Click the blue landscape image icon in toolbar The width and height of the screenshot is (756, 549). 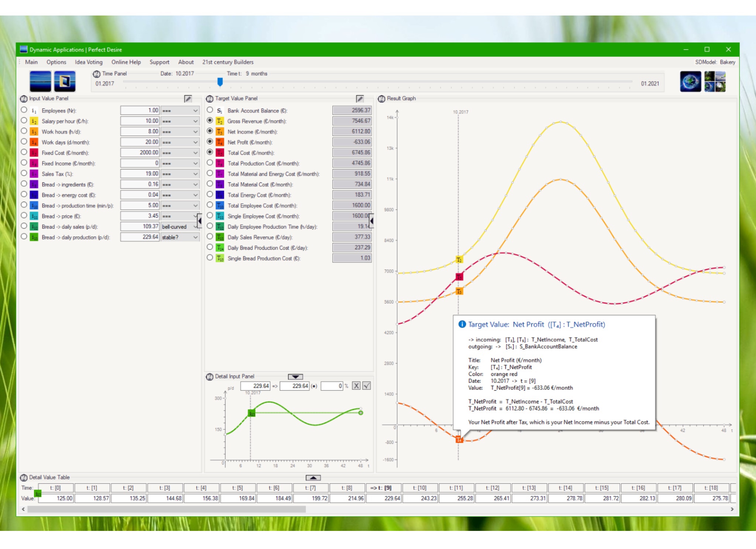[x=41, y=81]
